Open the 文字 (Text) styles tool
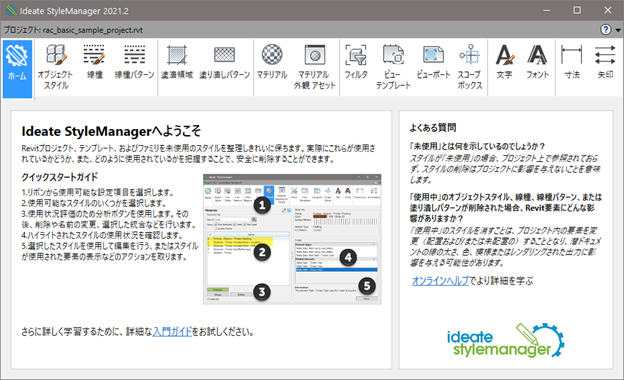Image resolution: width=624 pixels, height=380 pixels. (x=505, y=62)
